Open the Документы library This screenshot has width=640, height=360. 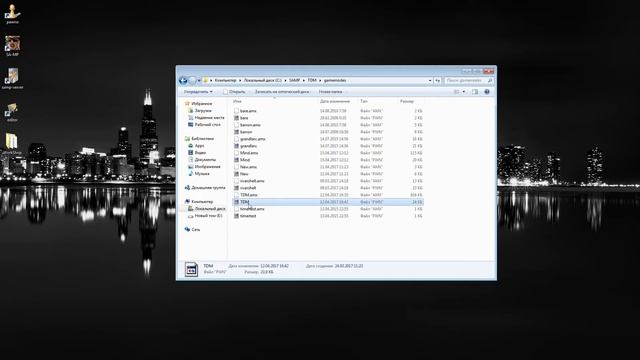coord(205,160)
